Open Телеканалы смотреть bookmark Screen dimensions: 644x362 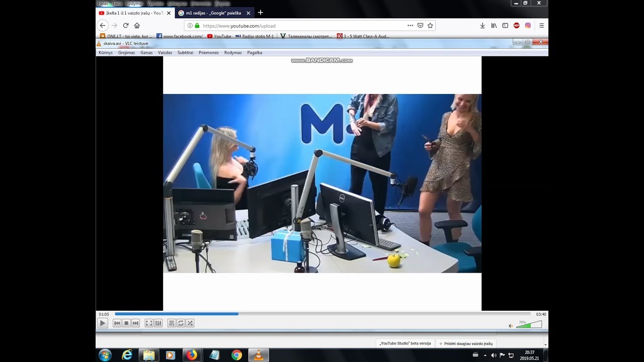[306, 36]
